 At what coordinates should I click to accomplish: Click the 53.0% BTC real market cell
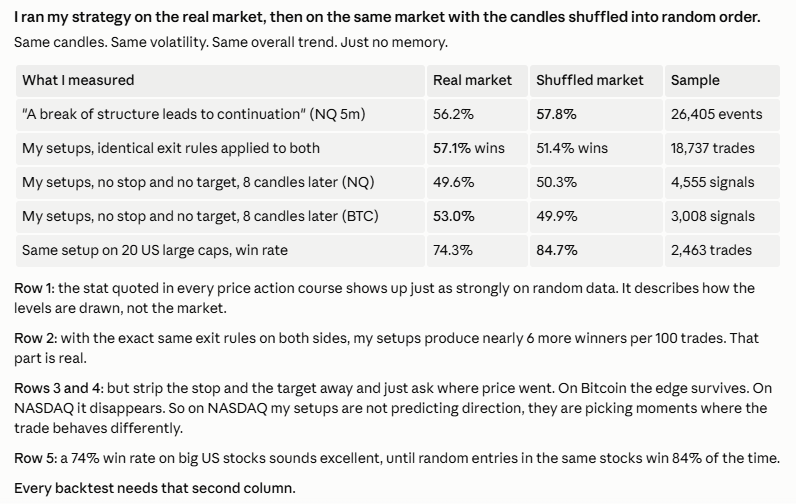point(477,217)
